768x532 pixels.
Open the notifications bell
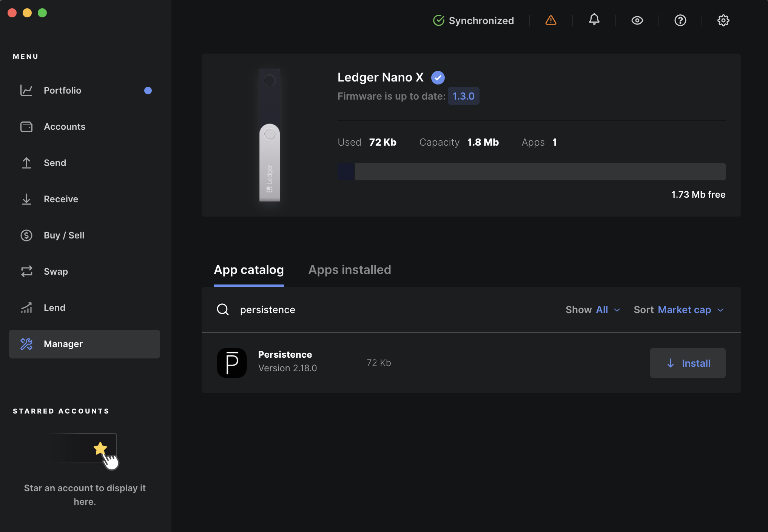pos(594,20)
